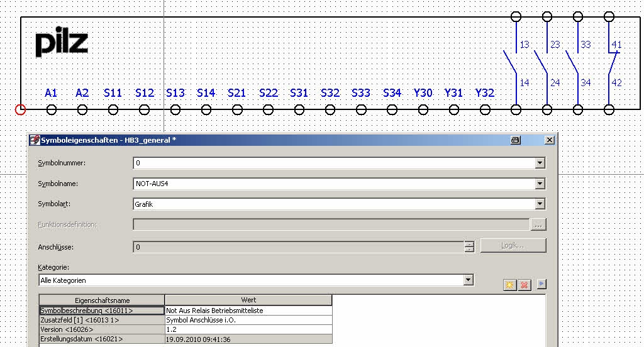Image resolution: width=644 pixels, height=347 pixels.
Task: Select bottom connection point below contact 42
Action: coord(609,109)
